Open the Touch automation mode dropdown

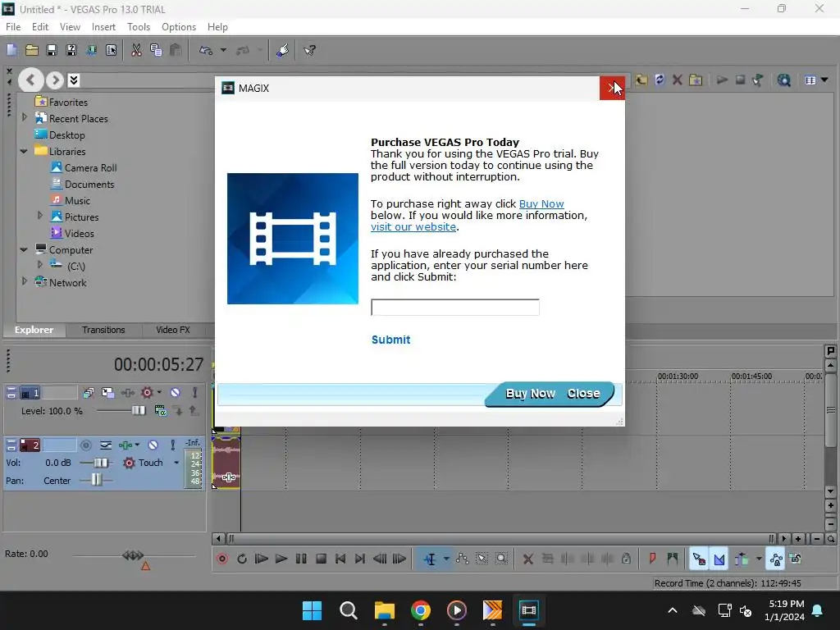(x=176, y=463)
